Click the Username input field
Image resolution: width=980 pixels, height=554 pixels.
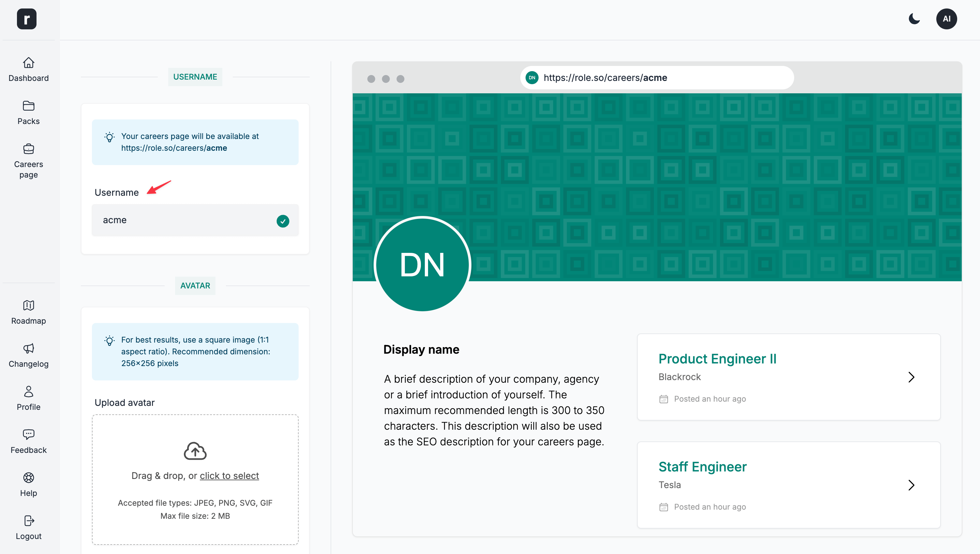tap(186, 220)
